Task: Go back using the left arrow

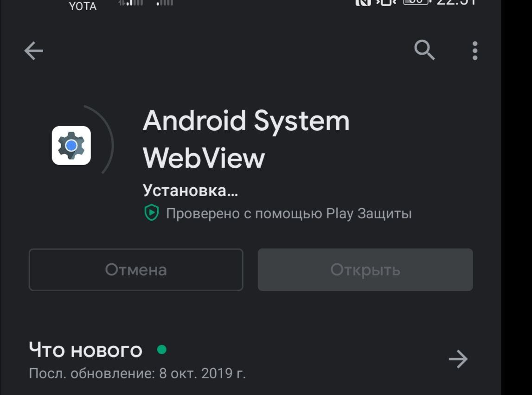Action: (x=33, y=51)
